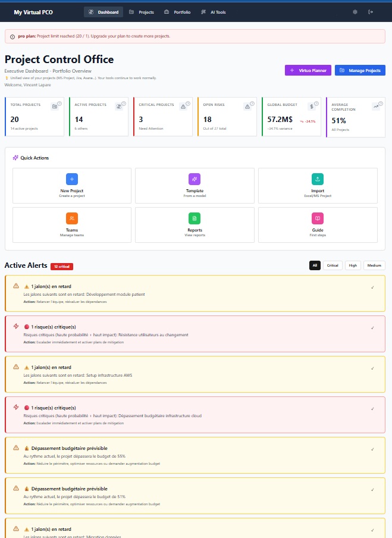The height and width of the screenshot is (538, 392).
Task: Click the alert about Migration données
Action: point(195,528)
